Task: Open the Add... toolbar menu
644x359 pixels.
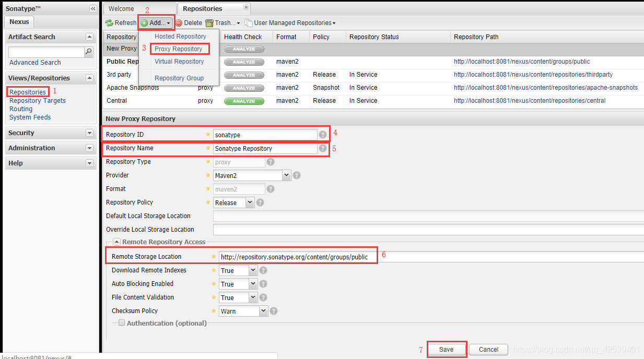Action: [156, 23]
